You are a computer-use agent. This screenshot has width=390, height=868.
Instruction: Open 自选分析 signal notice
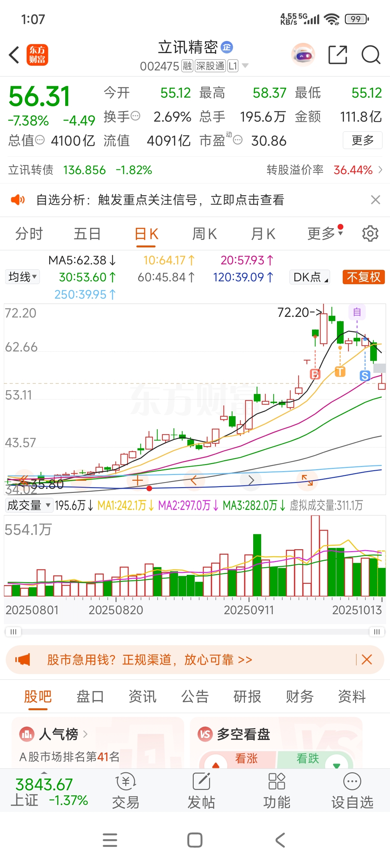tap(160, 200)
